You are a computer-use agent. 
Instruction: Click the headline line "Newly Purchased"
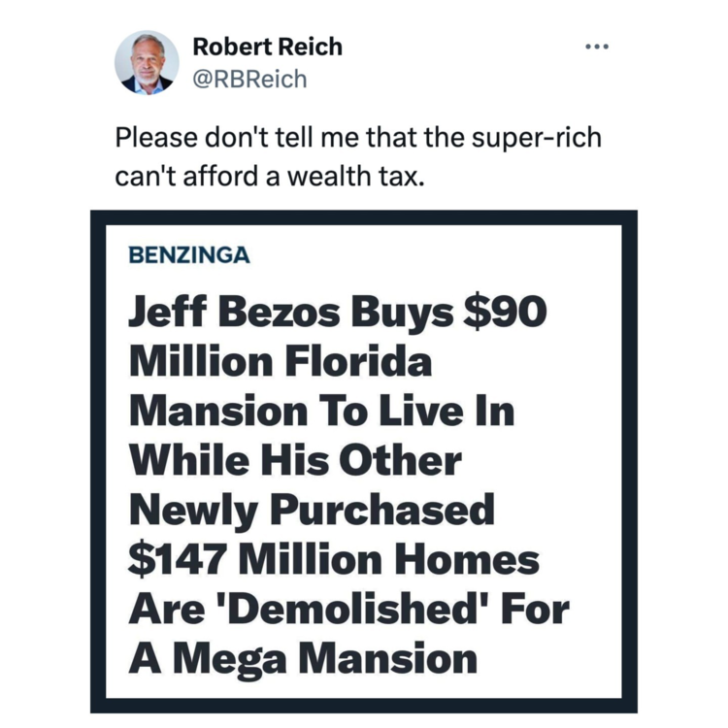[312, 509]
